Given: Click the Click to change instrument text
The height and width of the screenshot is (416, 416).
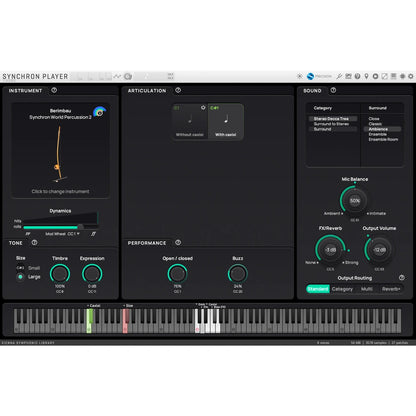Looking at the screenshot, I should pos(60,191).
